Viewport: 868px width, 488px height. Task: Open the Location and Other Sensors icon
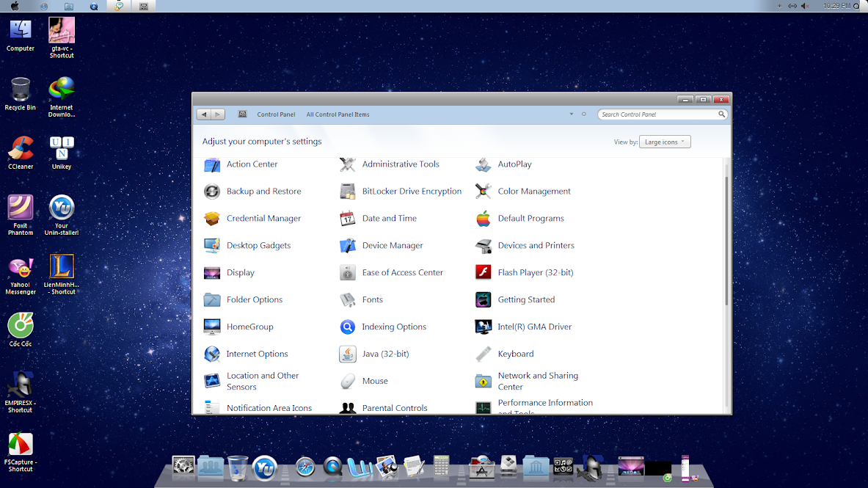coord(212,382)
